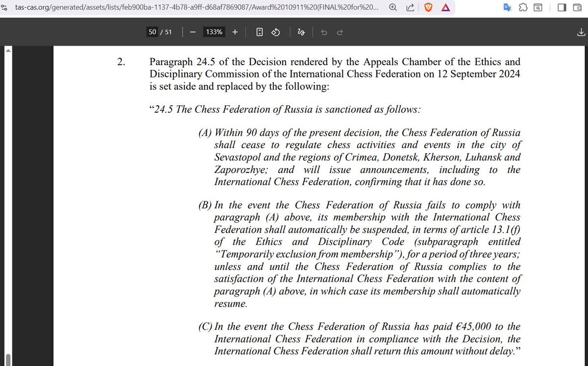588x366 pixels.
Task: Open the extensions puzzle-piece menu
Action: click(x=523, y=7)
